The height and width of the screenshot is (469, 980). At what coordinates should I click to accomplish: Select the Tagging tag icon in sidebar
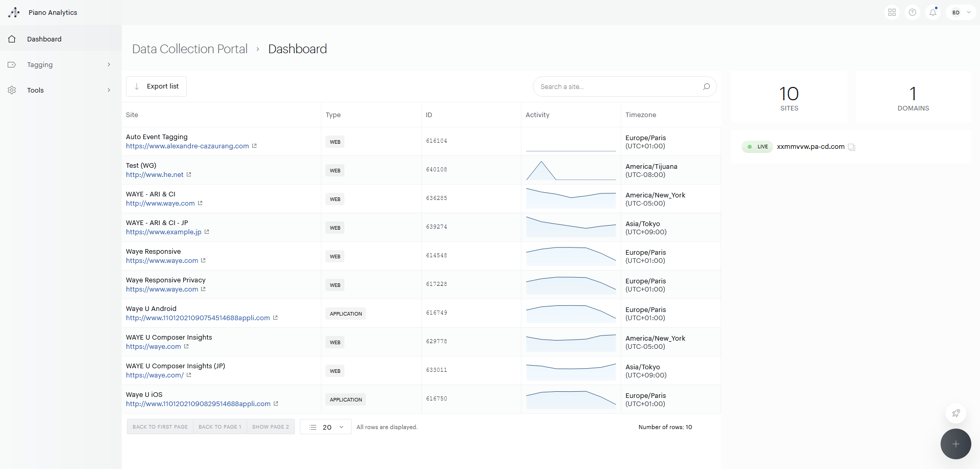[12, 64]
